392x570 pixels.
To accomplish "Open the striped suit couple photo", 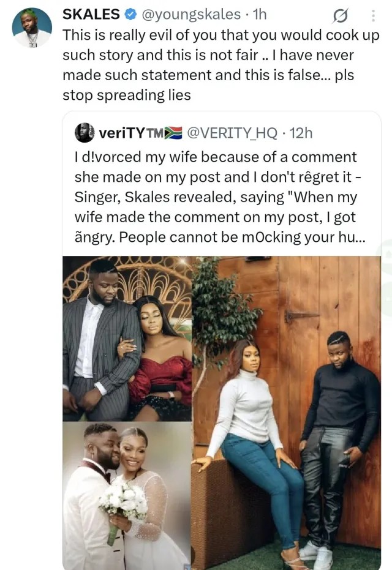I will pos(127,339).
